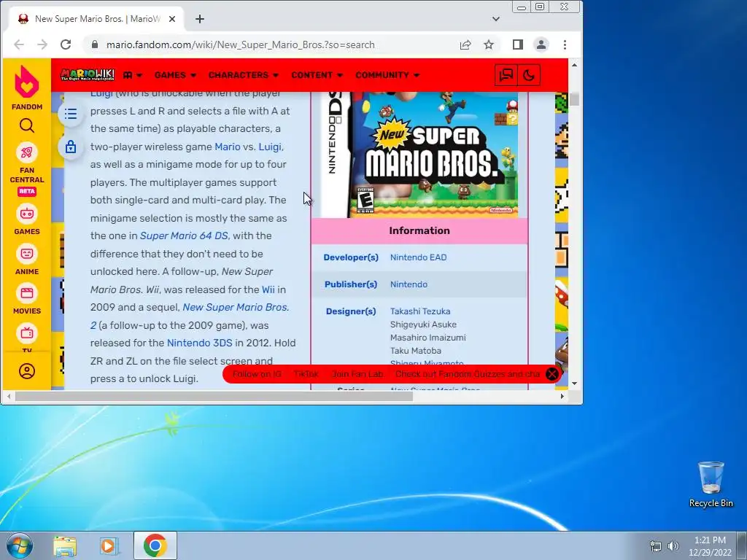Bookmark this page with star icon
The width and height of the screenshot is (747, 560).
click(489, 44)
